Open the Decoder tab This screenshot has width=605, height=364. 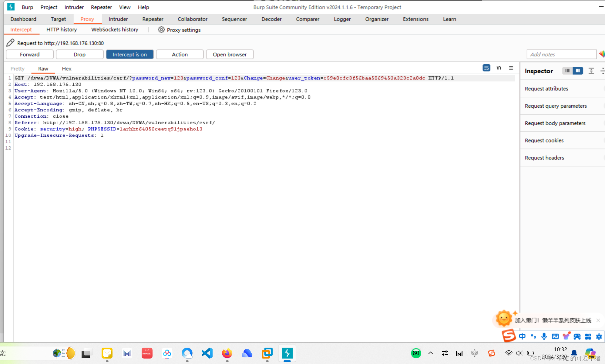coord(271,19)
